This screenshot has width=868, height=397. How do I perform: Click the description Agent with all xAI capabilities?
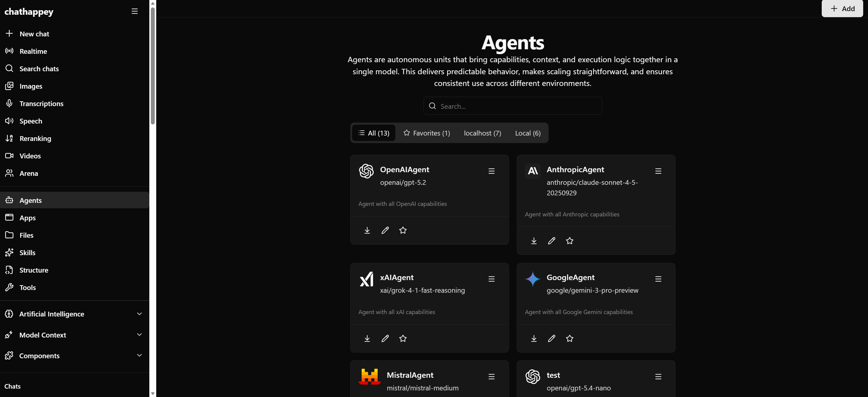[397, 312]
